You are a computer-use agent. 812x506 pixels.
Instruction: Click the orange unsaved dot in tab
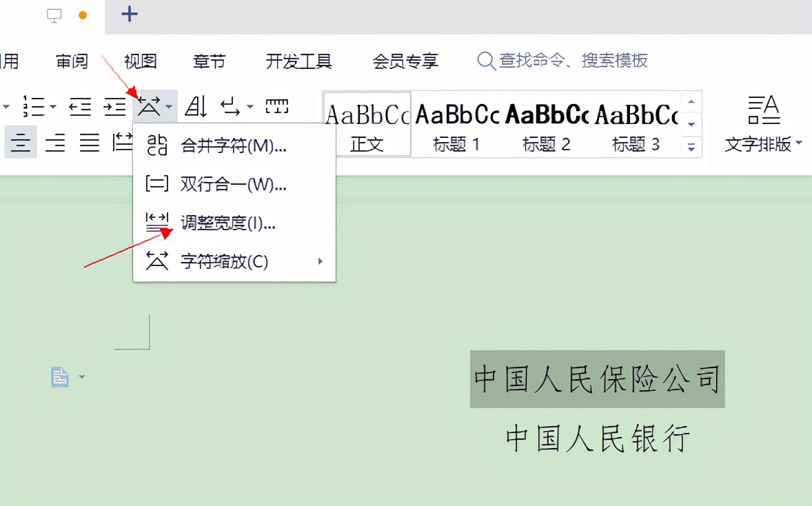82,15
